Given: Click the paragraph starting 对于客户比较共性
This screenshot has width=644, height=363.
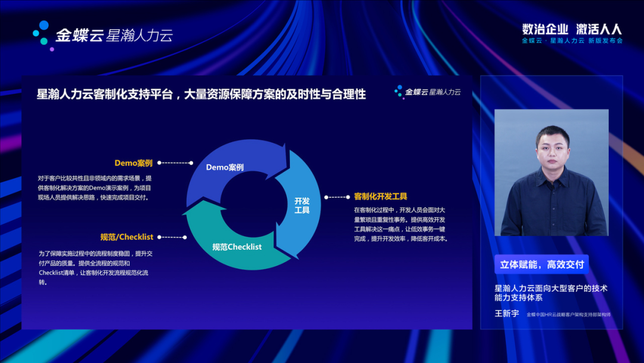Looking at the screenshot, I should (x=95, y=188).
